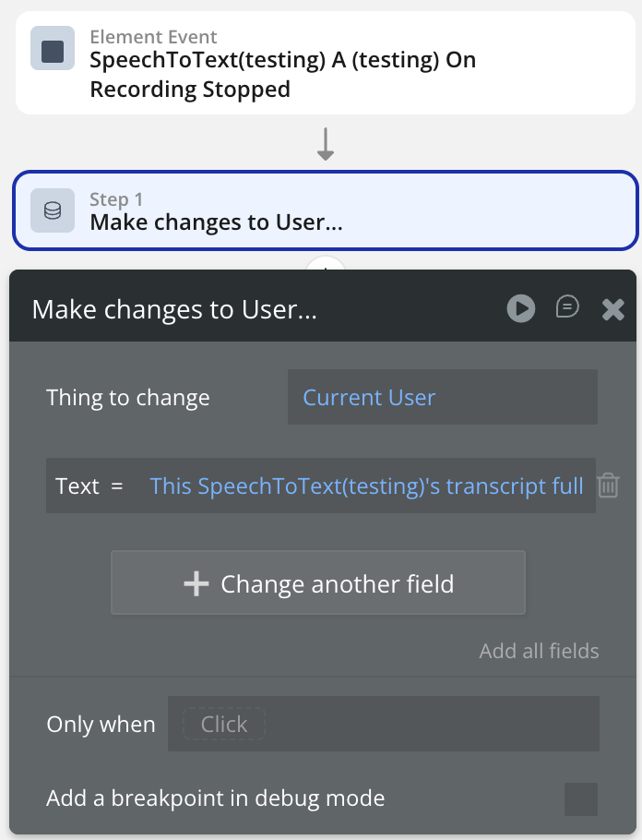Edit the SpeechToText transcript expression
This screenshot has width=642, height=840.
(366, 486)
